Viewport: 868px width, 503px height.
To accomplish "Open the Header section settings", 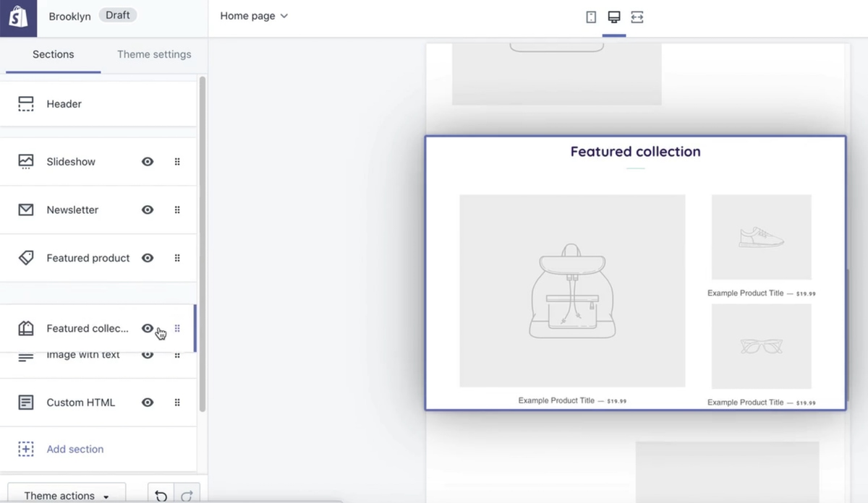I will pos(98,104).
